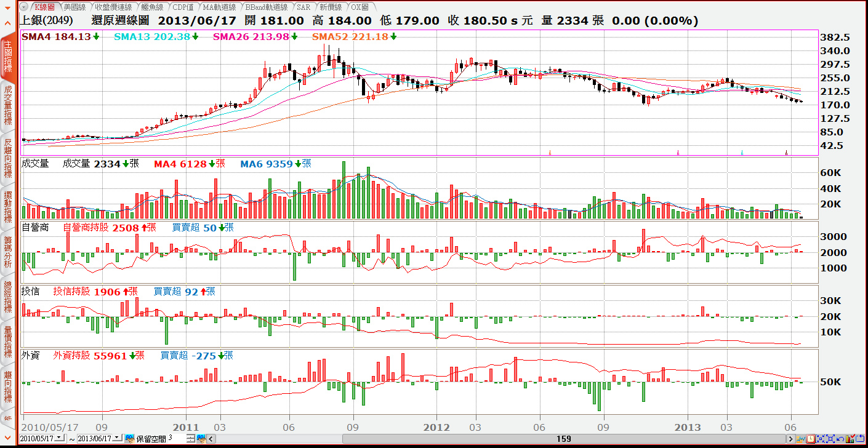This screenshot has width=868, height=448.
Task: Switch to the K線圖 tab
Action: tap(44, 7)
